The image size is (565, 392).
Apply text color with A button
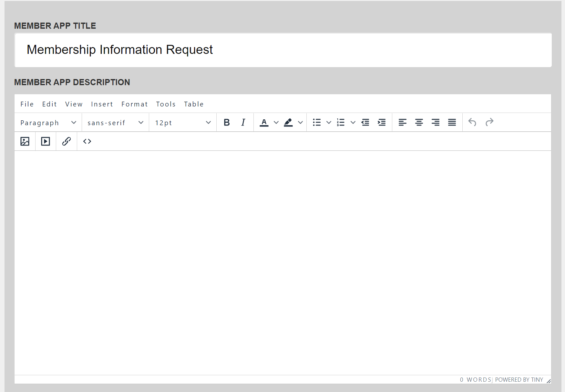pyautogui.click(x=264, y=122)
